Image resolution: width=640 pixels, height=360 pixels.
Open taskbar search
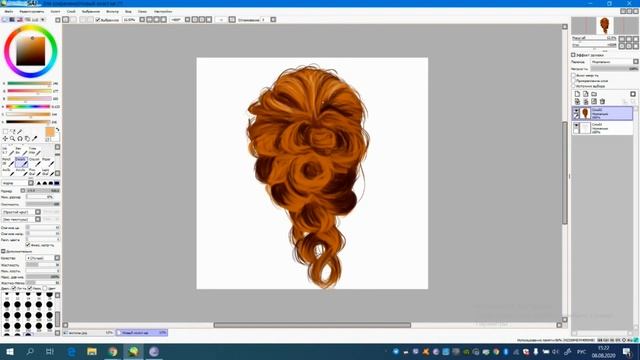[x=30, y=351]
